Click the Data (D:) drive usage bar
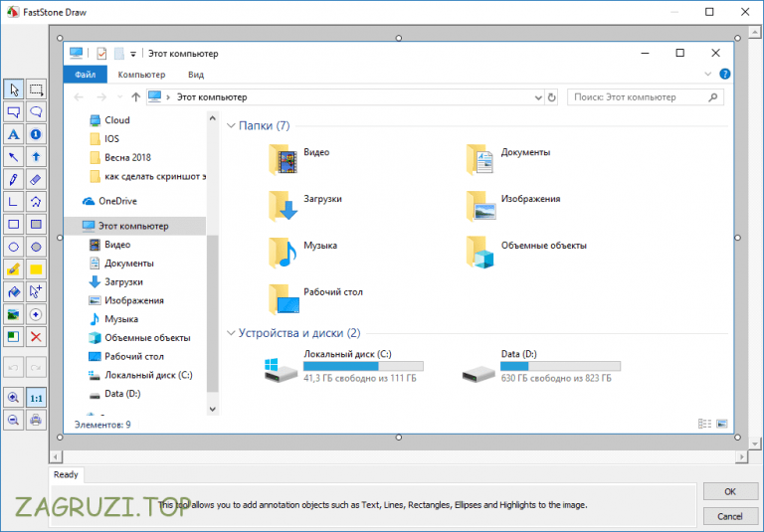764x532 pixels. 561,366
